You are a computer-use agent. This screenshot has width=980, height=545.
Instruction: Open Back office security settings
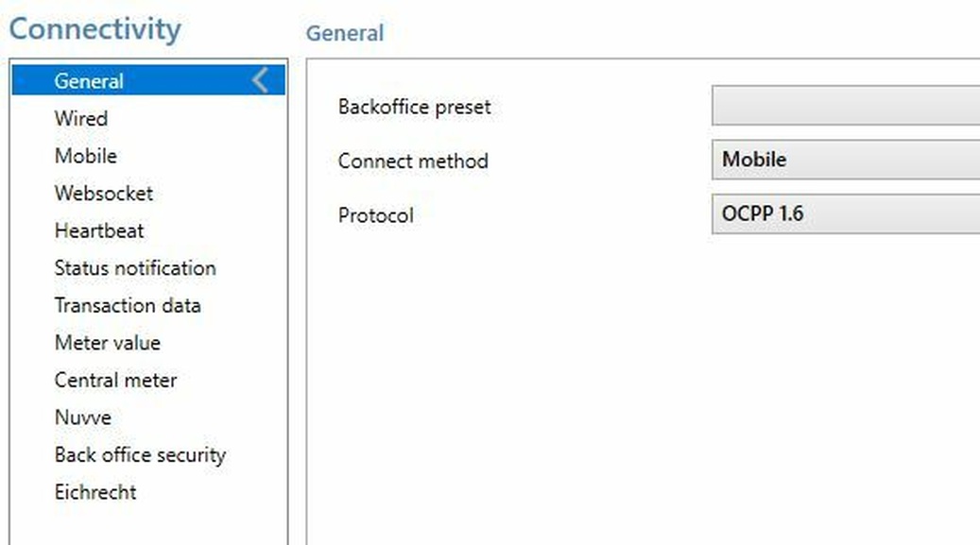click(x=141, y=455)
